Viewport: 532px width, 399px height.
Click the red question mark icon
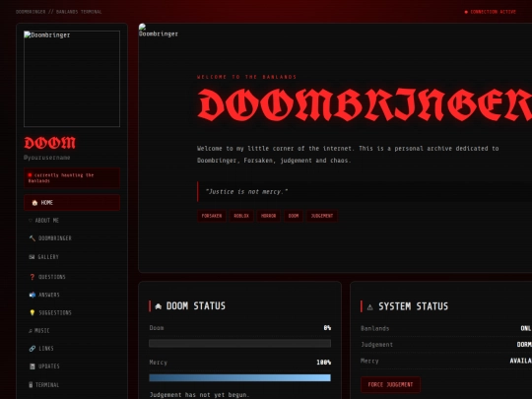(33, 277)
